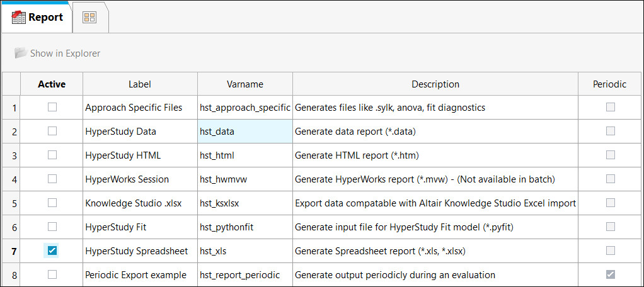Select the 'Knowledge Studio .xlsx' label cell
This screenshot has height=287, width=644.
pyautogui.click(x=140, y=203)
